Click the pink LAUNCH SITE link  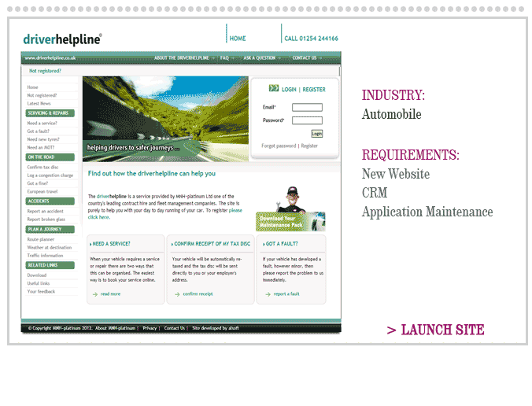pyautogui.click(x=435, y=330)
